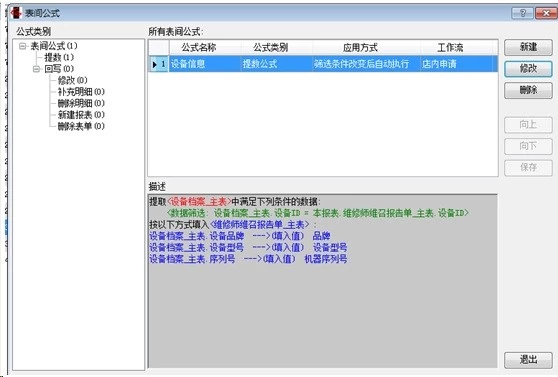Select the 删除表单 (0) tree item
Screen dimensions: 558x377
click(x=81, y=126)
